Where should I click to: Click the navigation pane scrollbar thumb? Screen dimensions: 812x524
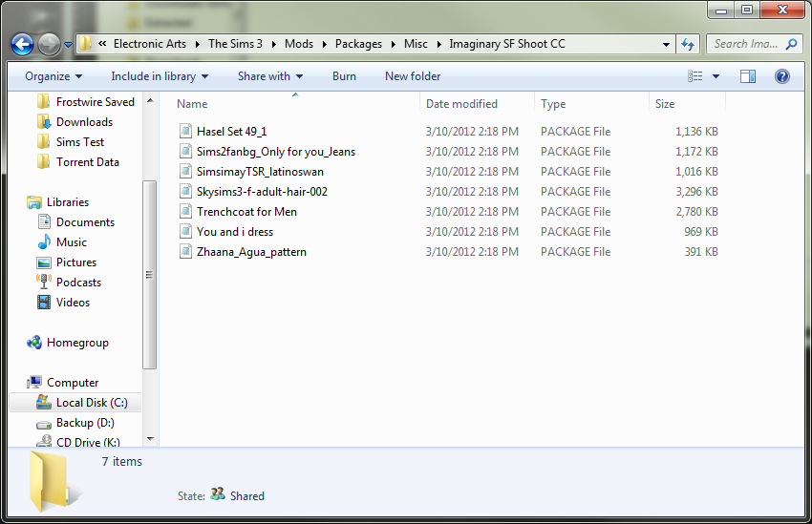pos(150,275)
